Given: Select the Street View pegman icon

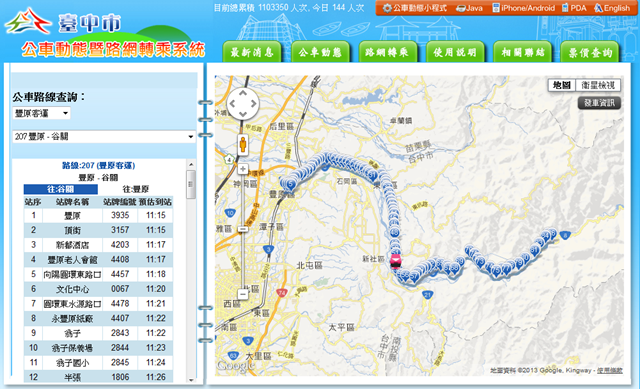Looking at the screenshot, I should point(243,144).
